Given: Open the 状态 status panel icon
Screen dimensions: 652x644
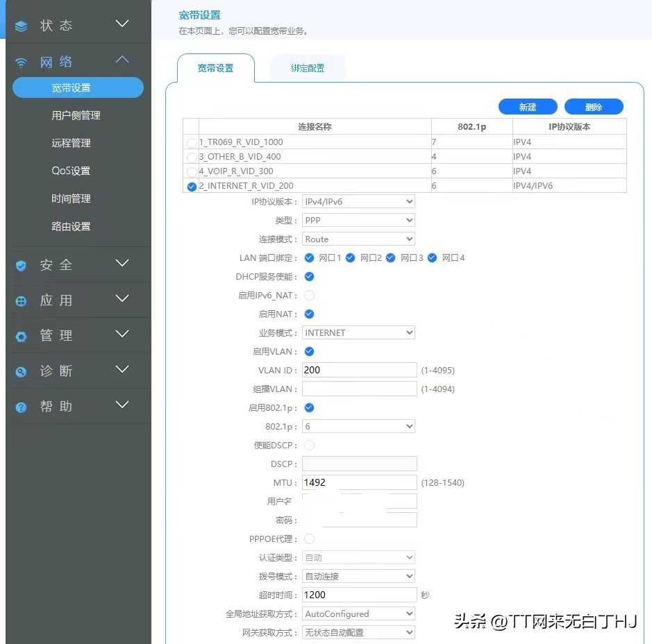Looking at the screenshot, I should pos(21,24).
